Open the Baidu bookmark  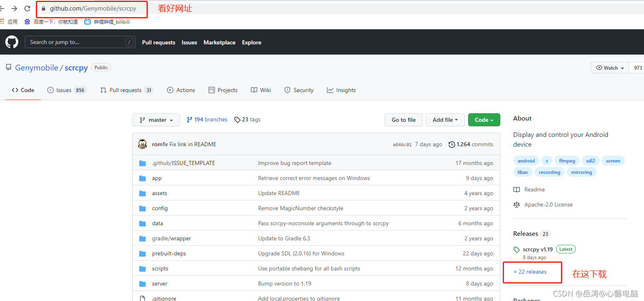[51, 22]
